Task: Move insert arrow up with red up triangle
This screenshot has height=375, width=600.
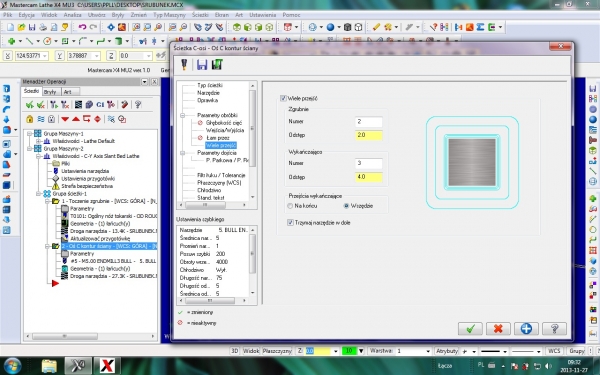Action: tap(76, 119)
